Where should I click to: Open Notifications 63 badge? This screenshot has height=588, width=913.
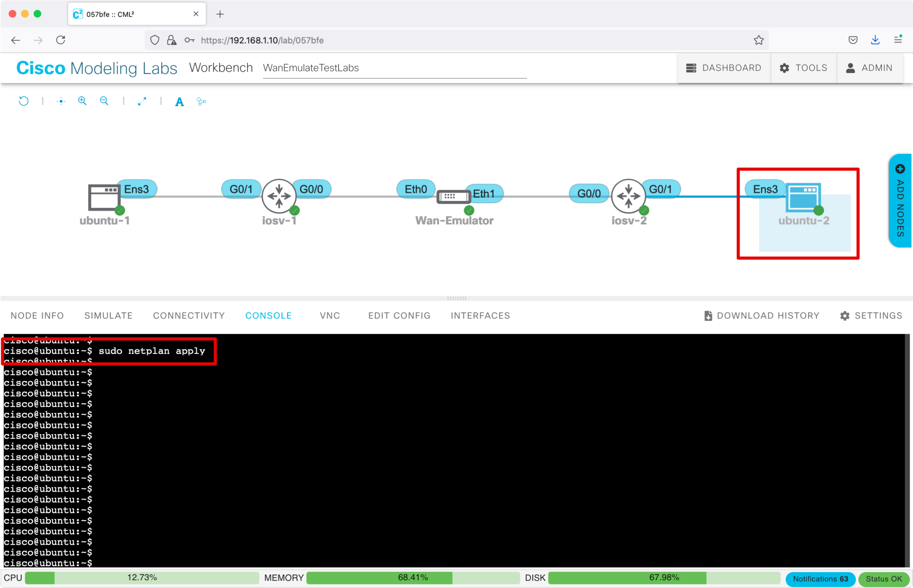[x=820, y=579]
